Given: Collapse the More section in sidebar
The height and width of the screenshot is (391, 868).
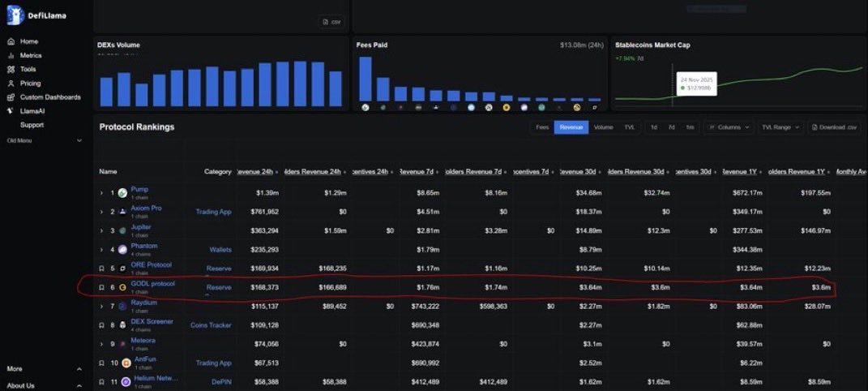Looking at the screenshot, I should 79,369.
